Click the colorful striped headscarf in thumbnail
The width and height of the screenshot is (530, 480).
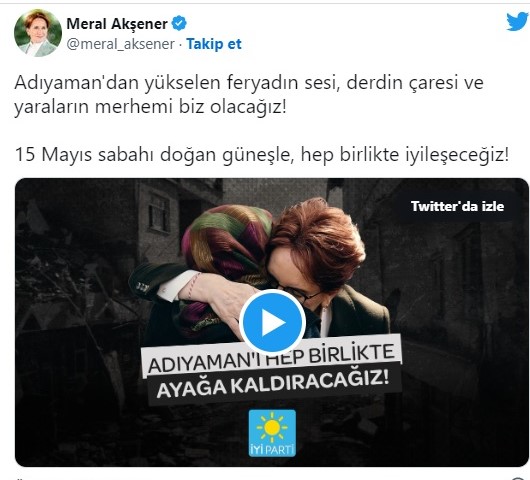(226, 243)
